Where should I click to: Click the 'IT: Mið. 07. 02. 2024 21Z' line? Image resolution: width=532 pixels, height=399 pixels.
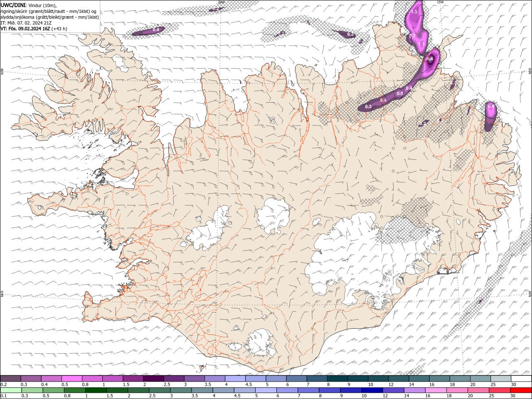pyautogui.click(x=26, y=23)
